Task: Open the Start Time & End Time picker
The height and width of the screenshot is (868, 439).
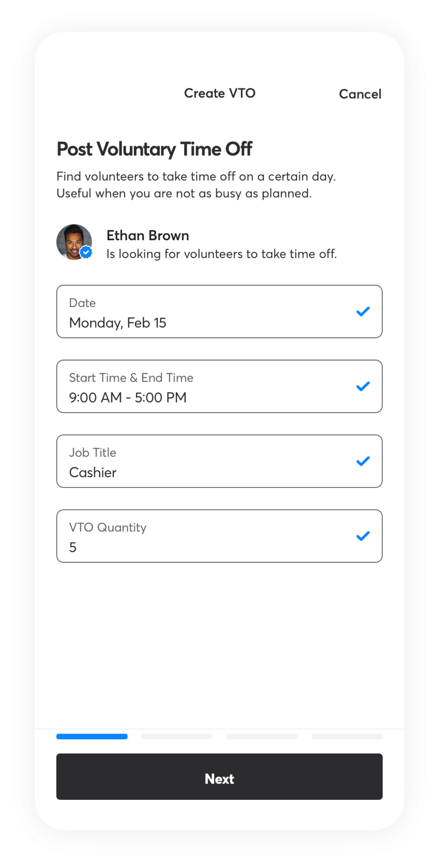Action: [x=219, y=386]
